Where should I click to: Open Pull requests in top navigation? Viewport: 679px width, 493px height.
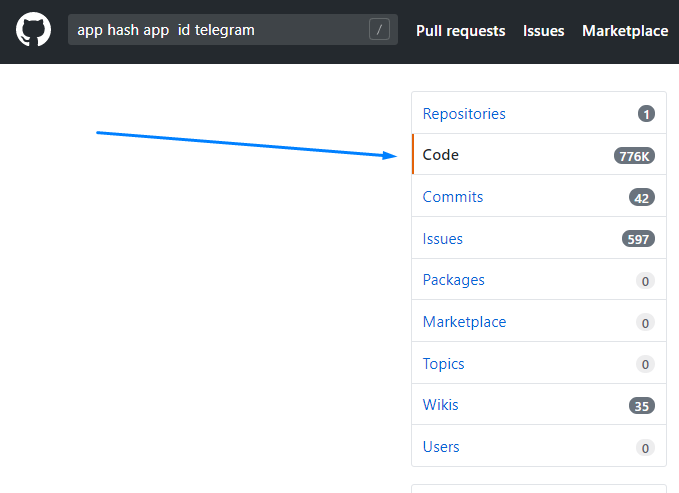click(x=460, y=31)
